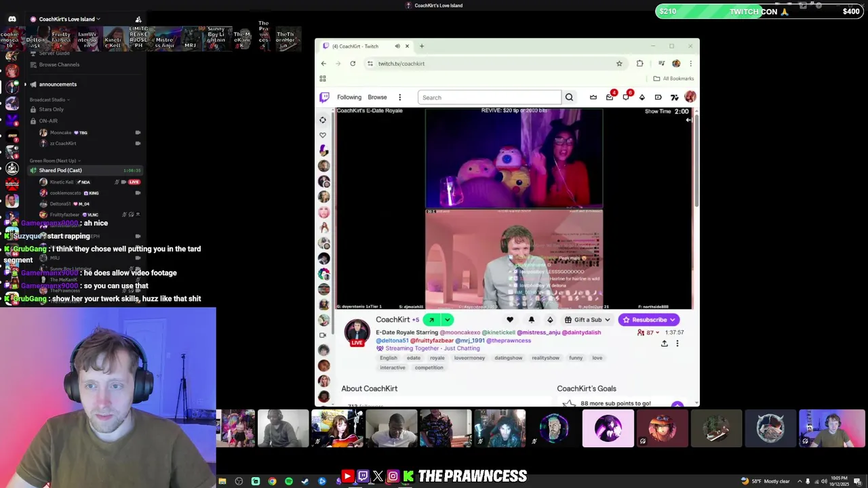868x488 pixels.
Task: Click Kinetic Kell in Shared Pod list
Action: pos(61,182)
